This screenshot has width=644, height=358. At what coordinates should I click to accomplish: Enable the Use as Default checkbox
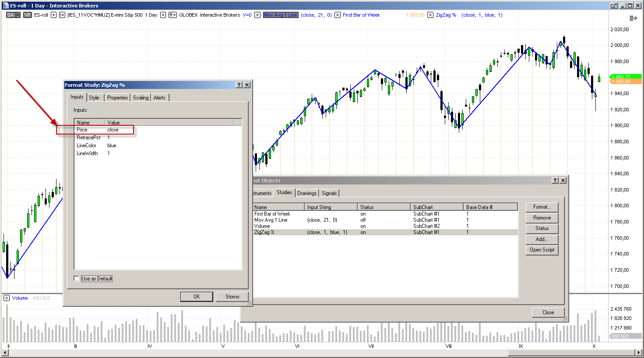click(77, 279)
